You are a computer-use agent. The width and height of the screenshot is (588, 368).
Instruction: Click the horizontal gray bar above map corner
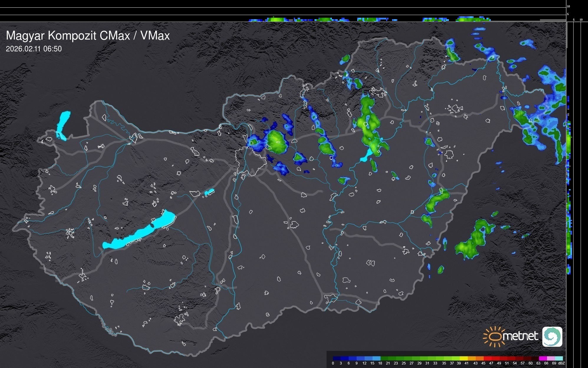click(x=552, y=20)
